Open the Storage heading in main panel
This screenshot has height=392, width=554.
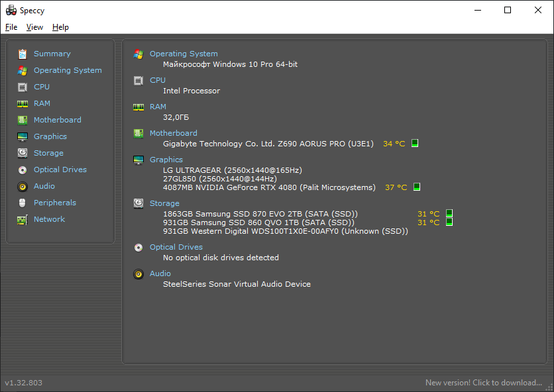tap(164, 203)
